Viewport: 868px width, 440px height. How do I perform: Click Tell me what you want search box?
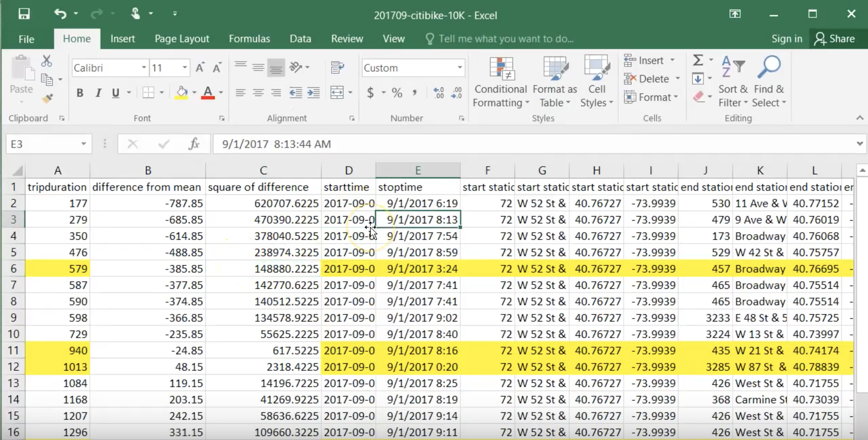500,39
